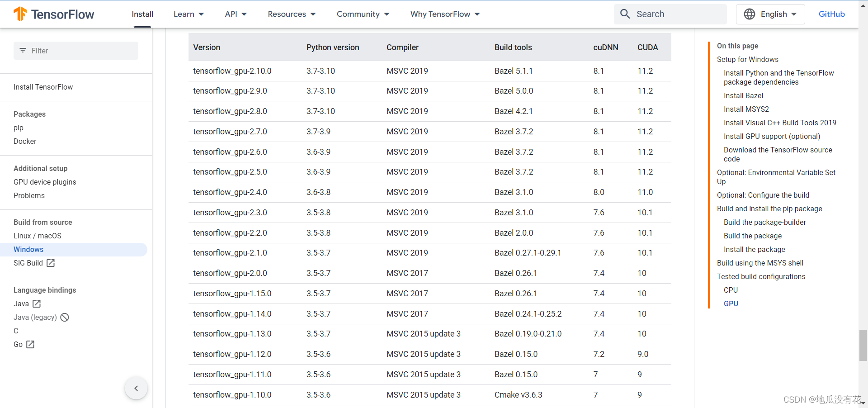Jump to Install Visual C++ Build Tools 2019
Image resolution: width=868 pixels, height=408 pixels.
pos(780,123)
